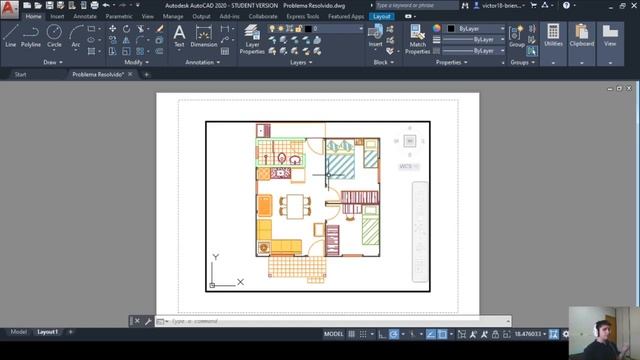Click the Mirror tool icon
This screenshot has height=360, width=640.
click(x=127, y=40)
